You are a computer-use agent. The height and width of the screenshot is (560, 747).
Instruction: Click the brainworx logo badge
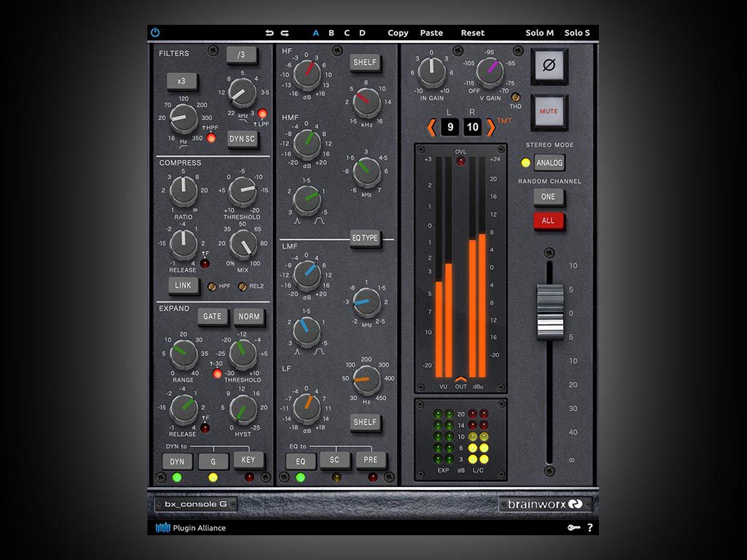coord(545,505)
